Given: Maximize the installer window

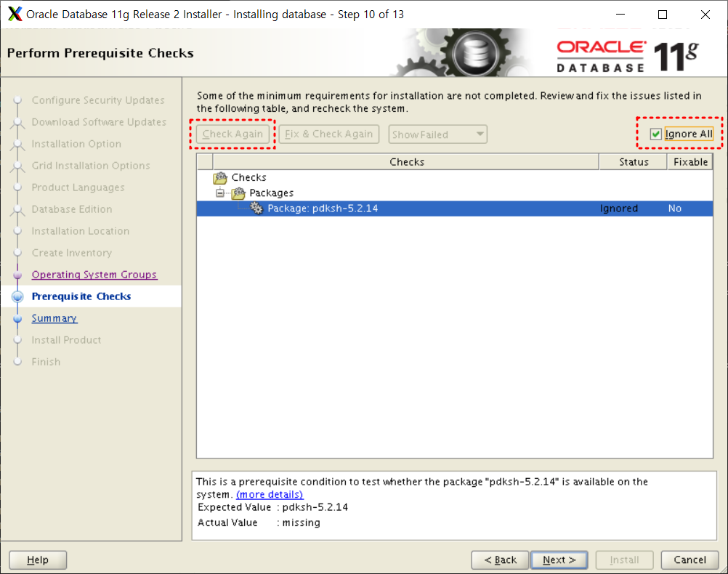Looking at the screenshot, I should coord(663,15).
